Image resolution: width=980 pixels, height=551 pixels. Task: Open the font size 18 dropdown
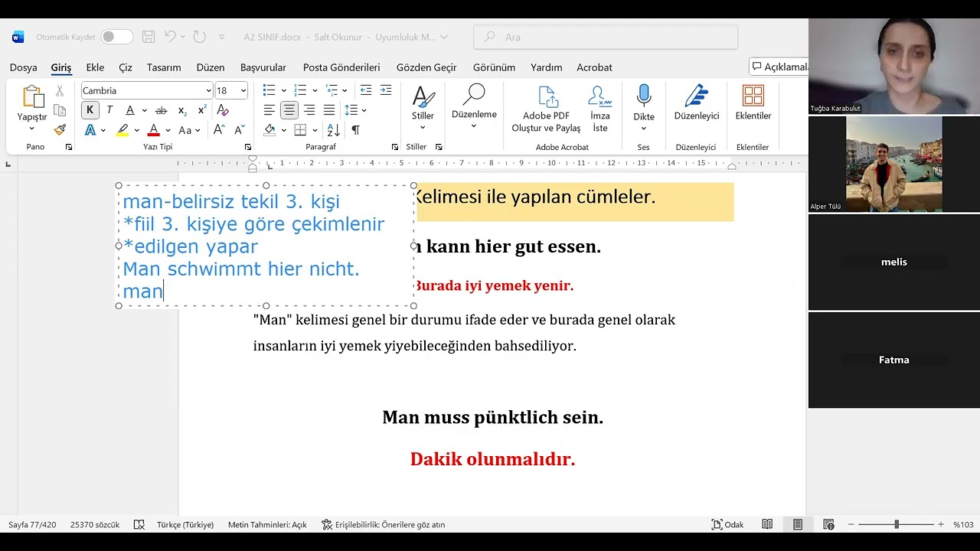(x=243, y=90)
